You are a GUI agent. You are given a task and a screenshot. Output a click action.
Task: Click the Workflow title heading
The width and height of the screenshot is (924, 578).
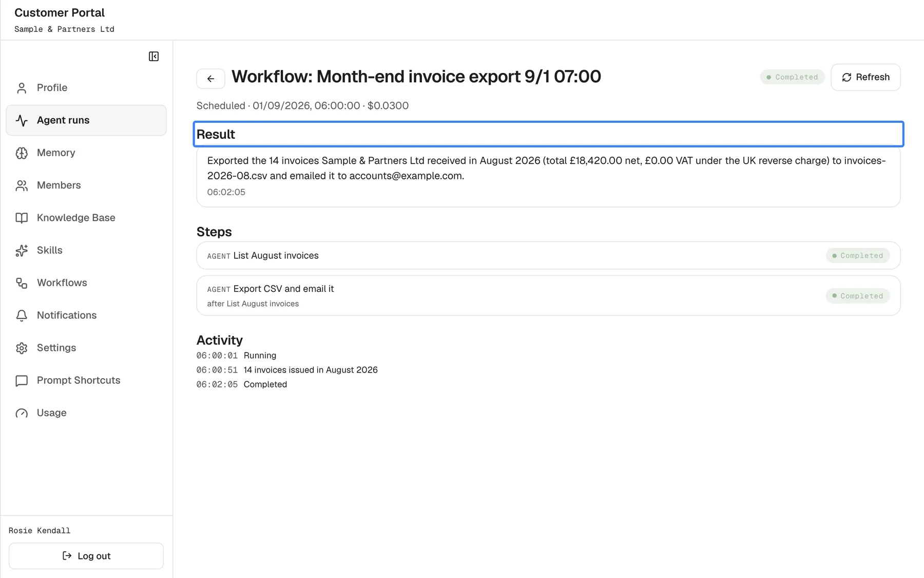(x=416, y=77)
